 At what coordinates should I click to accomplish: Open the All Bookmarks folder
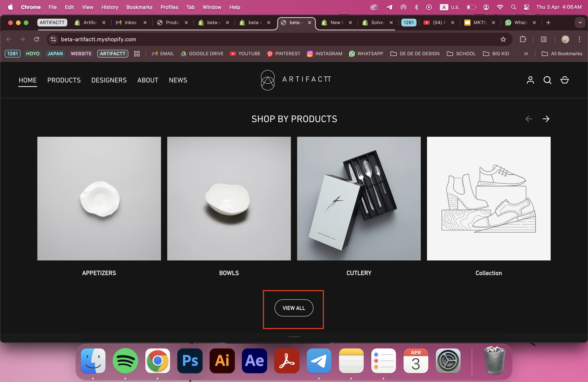coord(562,54)
